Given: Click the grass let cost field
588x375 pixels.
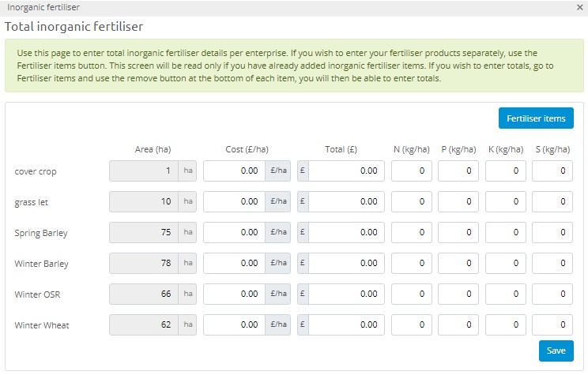Looking at the screenshot, I should pos(234,201).
